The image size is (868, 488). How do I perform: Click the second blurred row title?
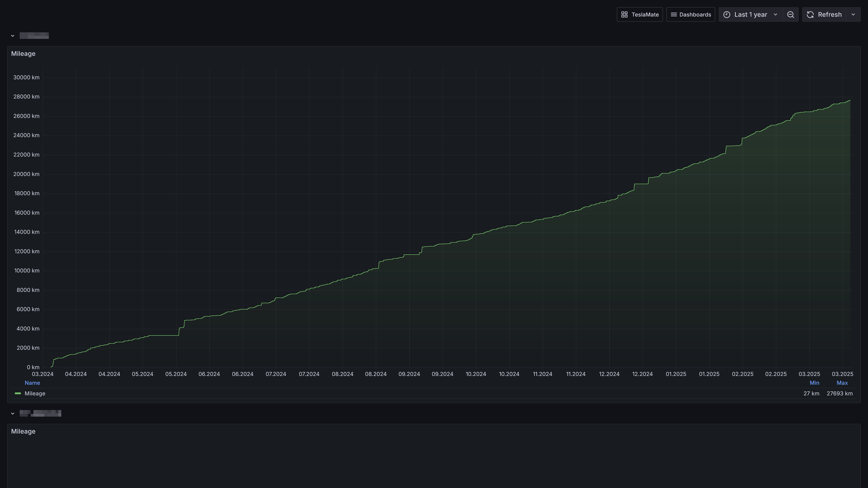40,414
